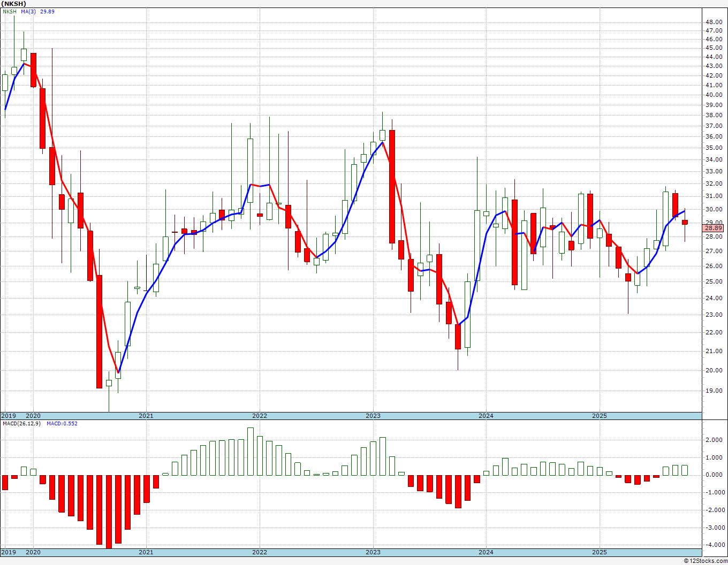Image resolution: width=728 pixels, height=565 pixels.
Task: Click the 45.00 price axis label
Action: click(x=714, y=48)
